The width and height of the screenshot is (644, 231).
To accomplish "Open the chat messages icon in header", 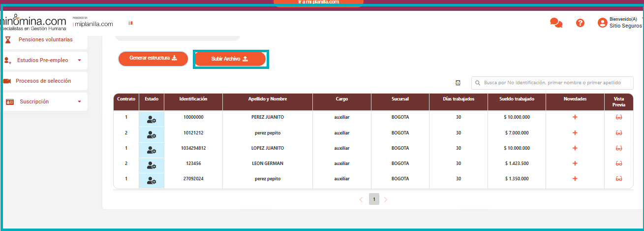I will (x=556, y=23).
